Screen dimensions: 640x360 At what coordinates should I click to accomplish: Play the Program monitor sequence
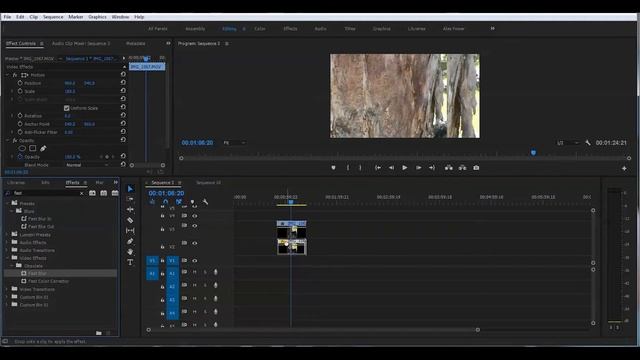click(404, 168)
